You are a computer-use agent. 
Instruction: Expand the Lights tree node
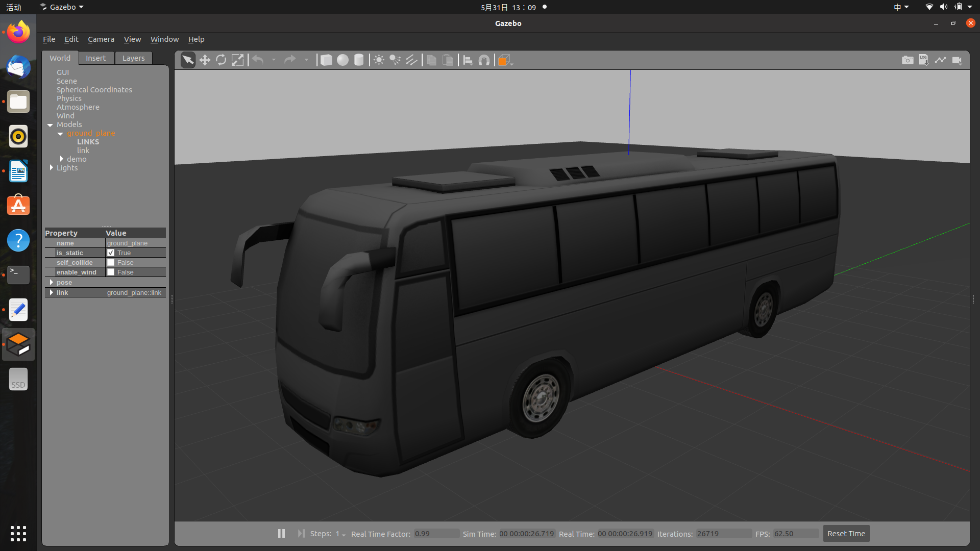pos(52,167)
